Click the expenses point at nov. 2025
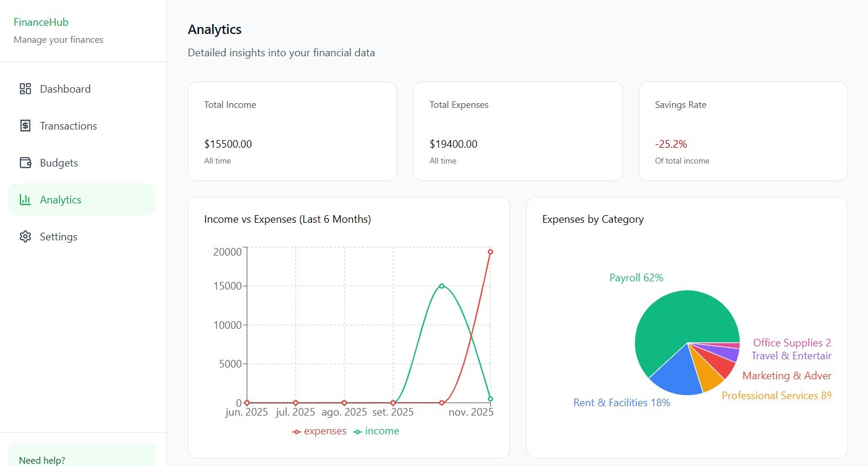Viewport: 868px width, 466px height. (x=490, y=252)
